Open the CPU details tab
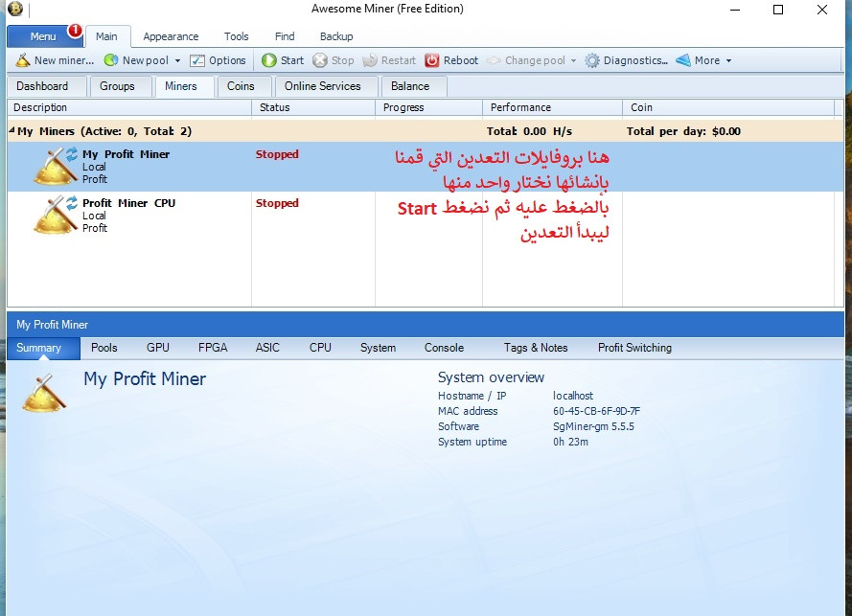Screen dimensions: 852x616 coord(321,348)
